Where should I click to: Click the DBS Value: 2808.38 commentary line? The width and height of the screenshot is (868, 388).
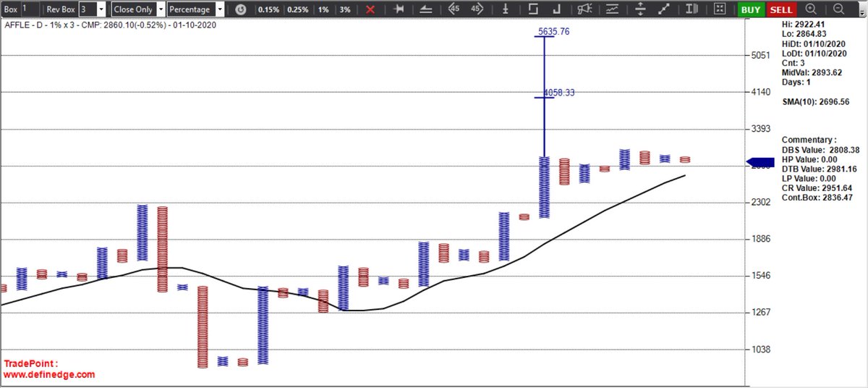pos(820,150)
